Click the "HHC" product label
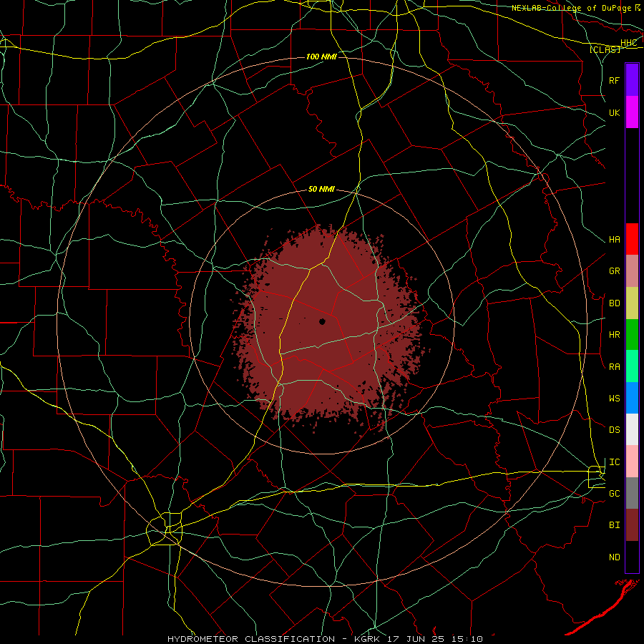 tap(628, 43)
